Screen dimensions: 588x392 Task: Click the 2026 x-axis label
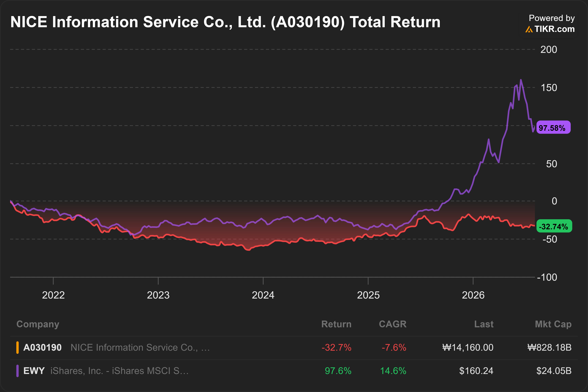[473, 295]
